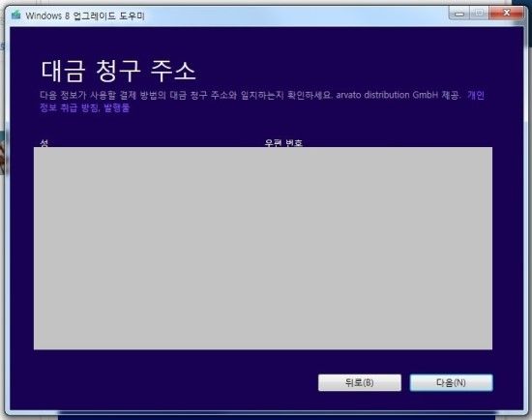Viewport: 532px width, 420px height.
Task: Click the 성 field label
Action: tap(44, 143)
